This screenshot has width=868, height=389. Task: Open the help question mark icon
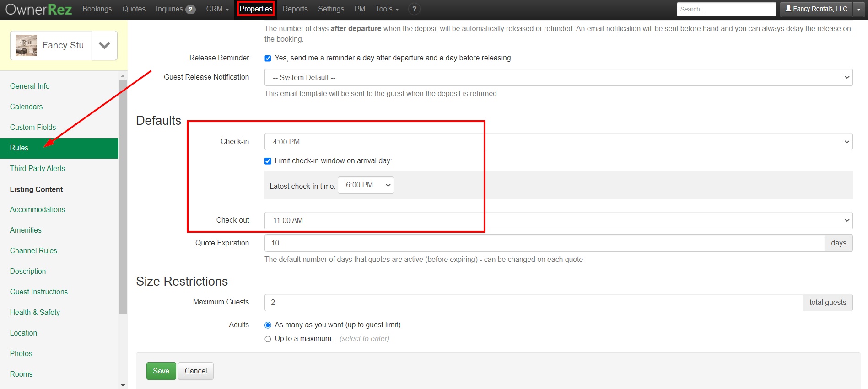pyautogui.click(x=414, y=9)
